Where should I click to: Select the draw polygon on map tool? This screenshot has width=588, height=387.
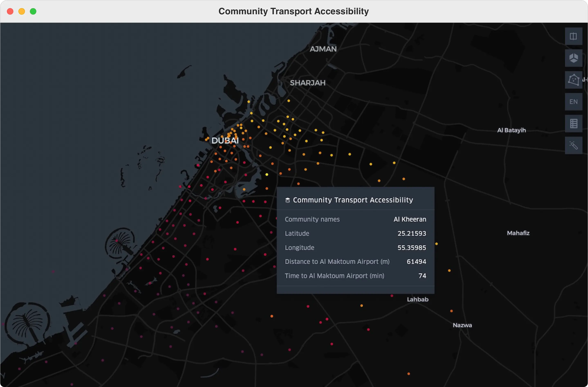[x=573, y=80]
